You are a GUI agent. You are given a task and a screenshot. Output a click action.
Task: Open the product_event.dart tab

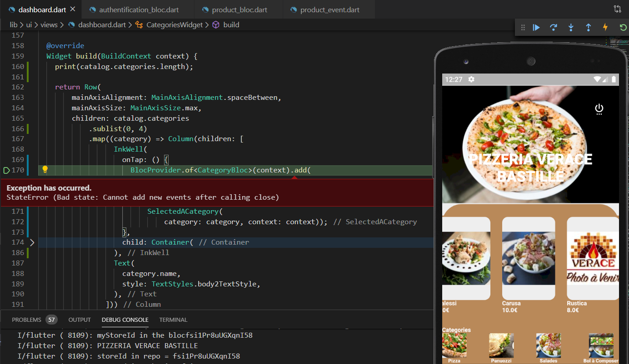click(x=329, y=10)
